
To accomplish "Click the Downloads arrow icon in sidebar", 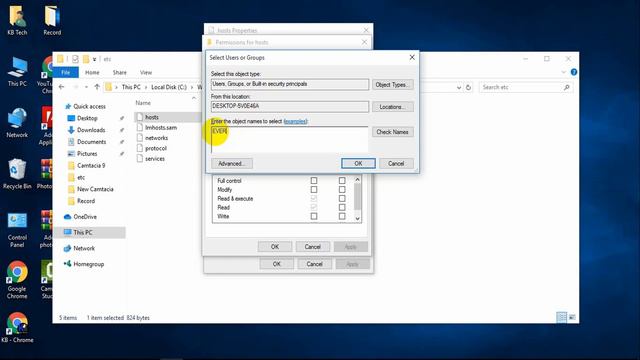I will tap(71, 130).
